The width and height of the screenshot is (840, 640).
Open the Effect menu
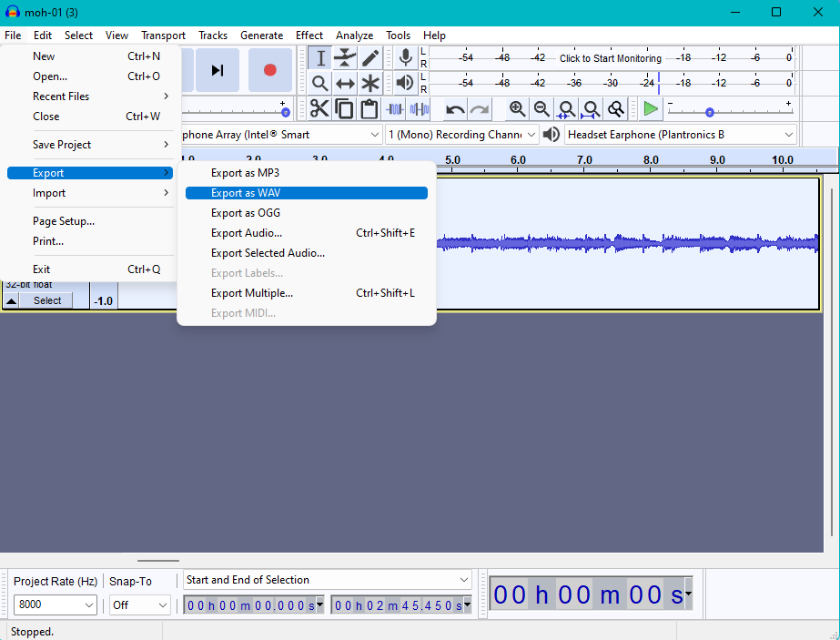tap(309, 36)
